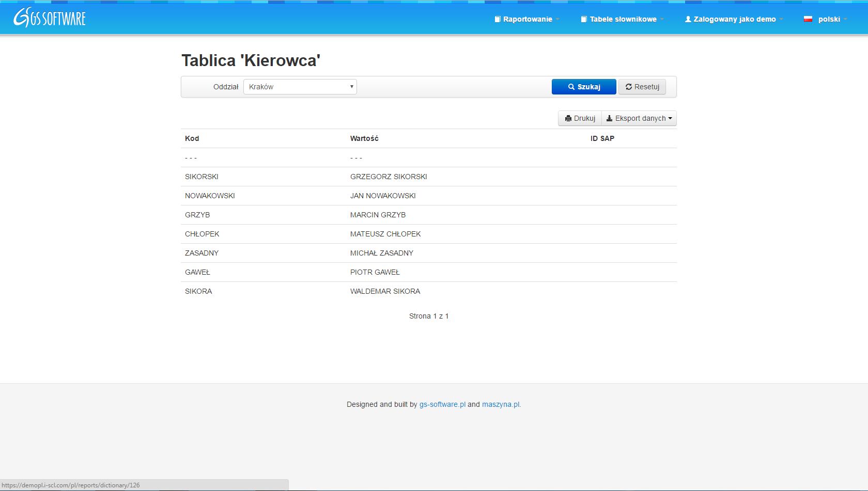This screenshot has width=868, height=491.
Task: Open the Raportowanie menu
Action: coord(528,19)
